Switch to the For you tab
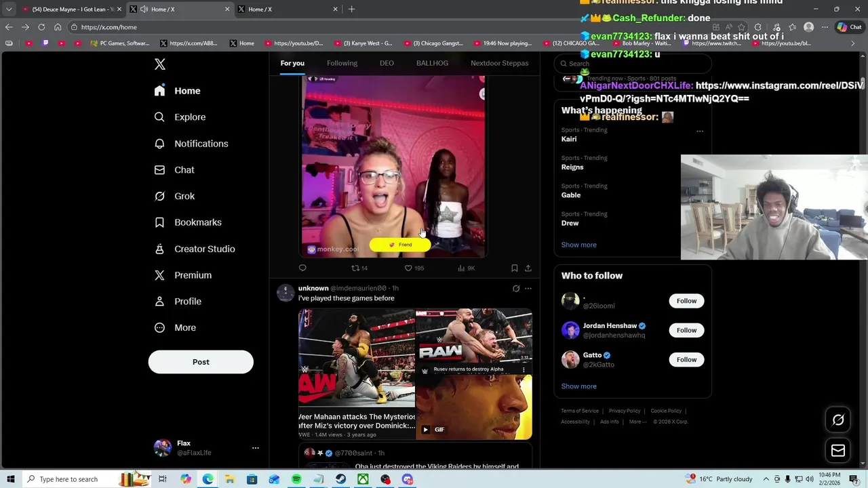This screenshot has width=868, height=488. 292,63
